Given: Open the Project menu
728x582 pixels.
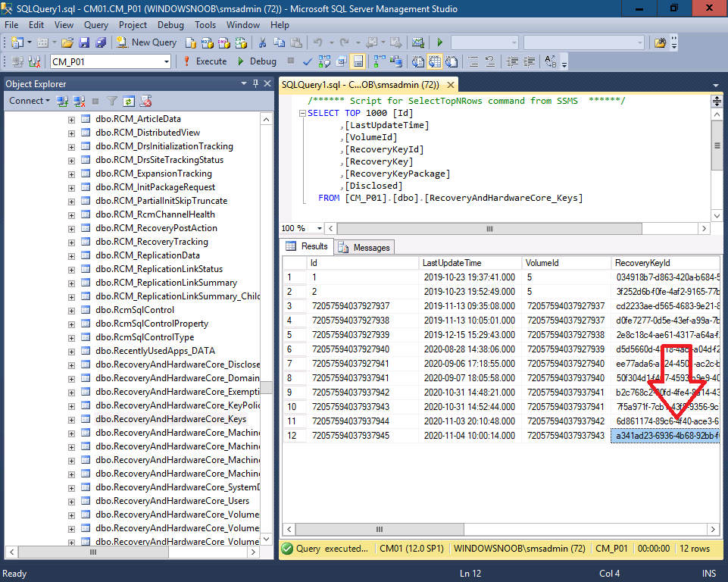Looking at the screenshot, I should click(x=133, y=25).
